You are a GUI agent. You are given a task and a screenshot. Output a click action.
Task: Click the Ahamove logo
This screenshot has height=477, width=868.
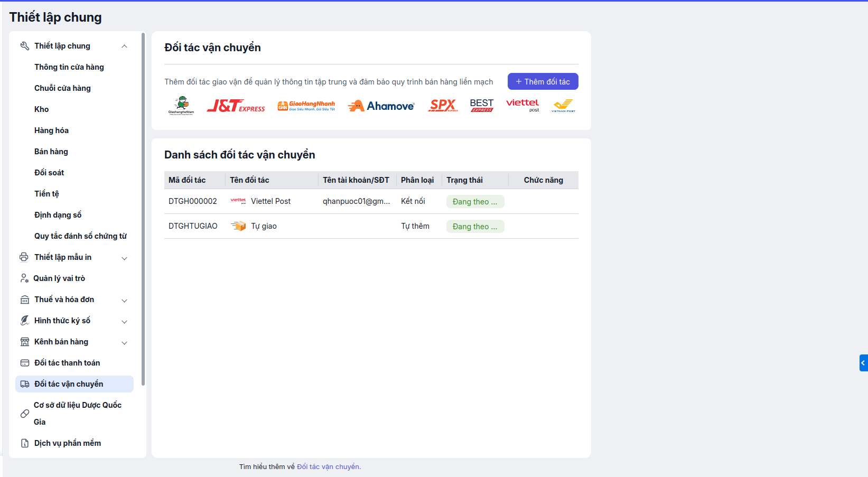(381, 106)
